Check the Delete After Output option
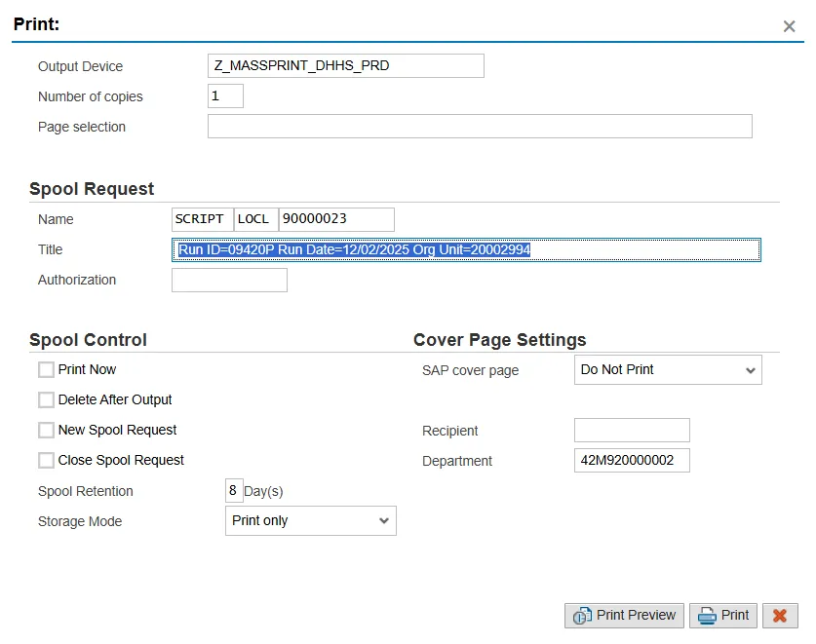The width and height of the screenshot is (816, 644). point(46,400)
